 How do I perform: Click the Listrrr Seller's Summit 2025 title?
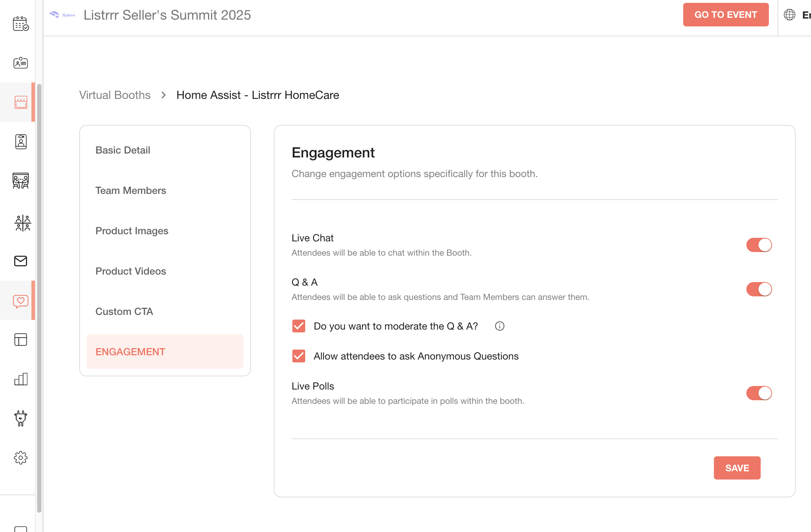(167, 15)
